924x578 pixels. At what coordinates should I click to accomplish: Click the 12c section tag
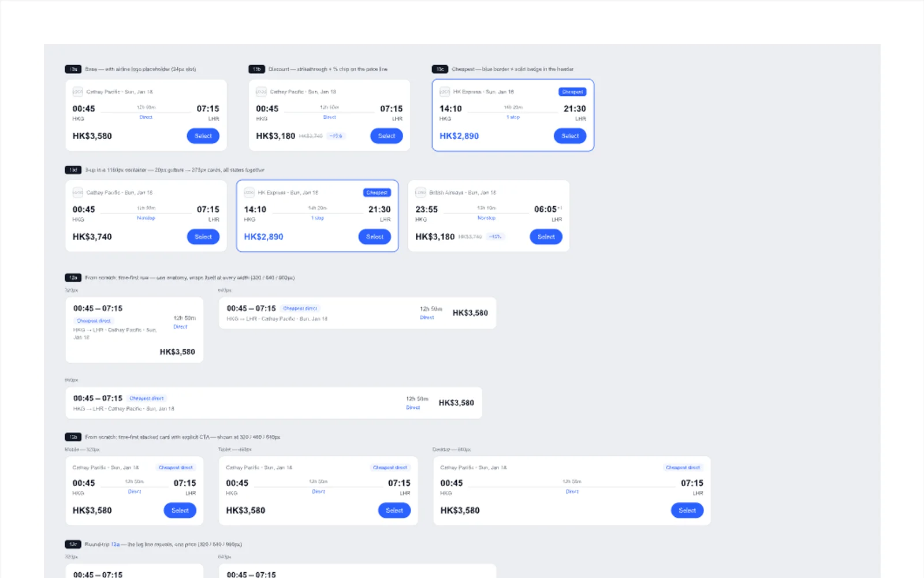(x=73, y=545)
